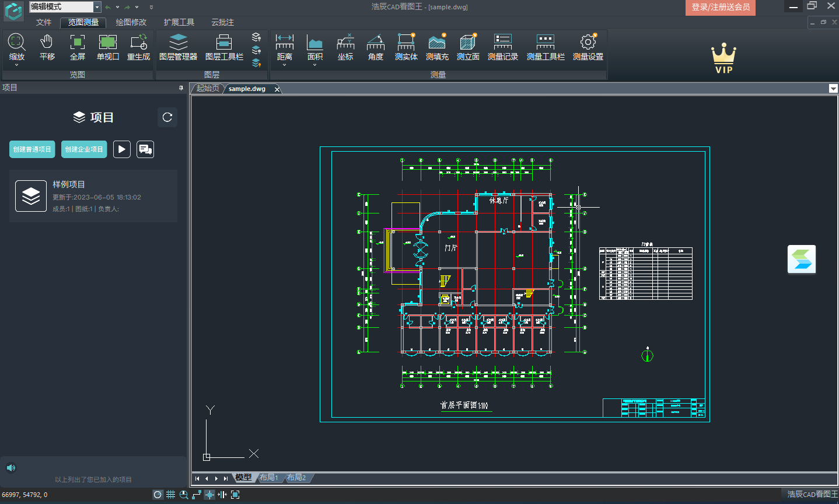The height and width of the screenshot is (504, 839).
Task: Open the 文件 menu tab
Action: 44,22
